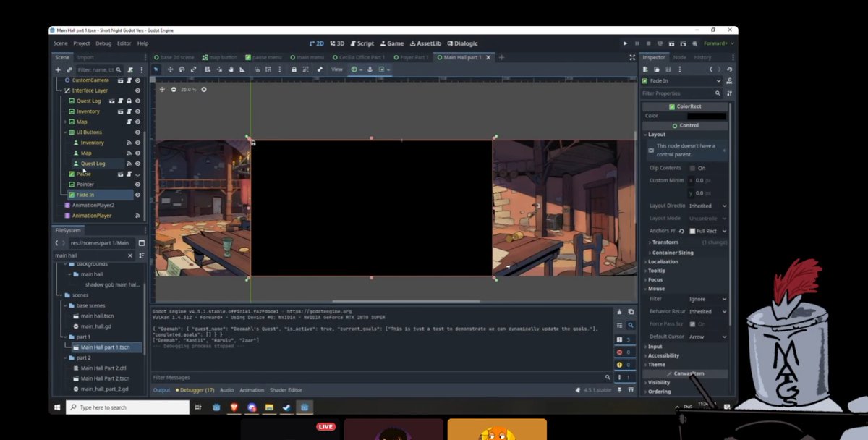Click the lock node icon in the canvas toolbar
This screenshot has width=868, height=440.
(294, 69)
